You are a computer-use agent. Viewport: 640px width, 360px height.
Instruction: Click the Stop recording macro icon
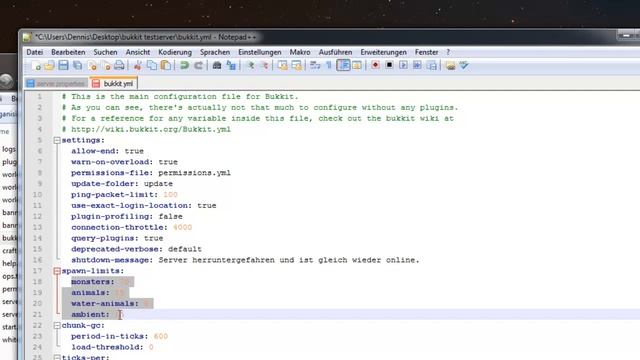tap(389, 65)
